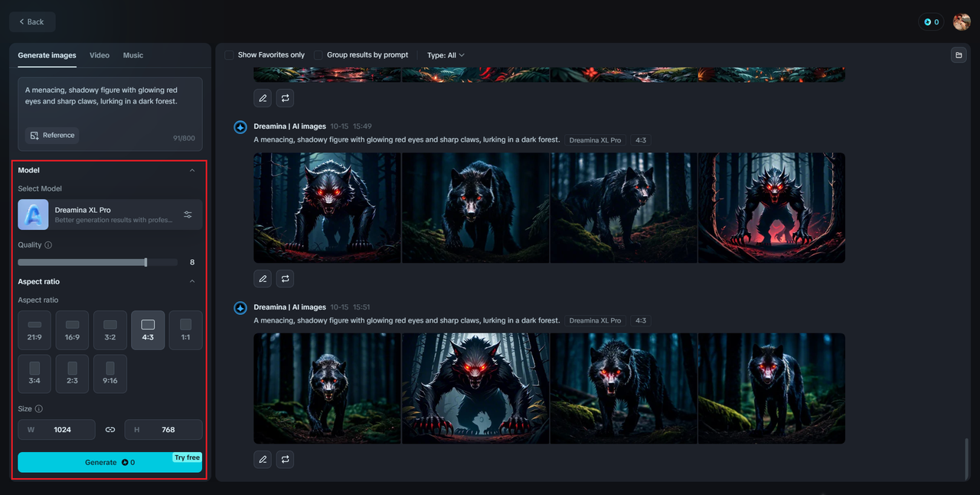Switch to the Generate images tab
The image size is (980, 495).
click(x=47, y=55)
